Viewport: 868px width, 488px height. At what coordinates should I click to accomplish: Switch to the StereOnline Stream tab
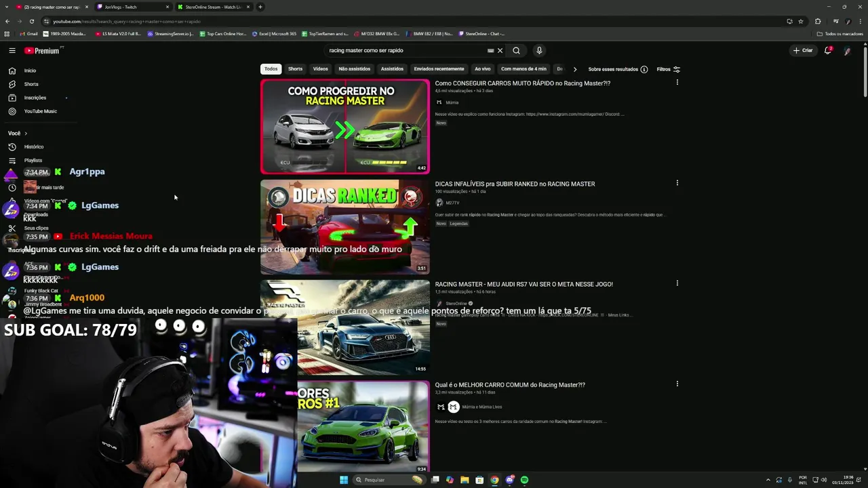pos(213,7)
